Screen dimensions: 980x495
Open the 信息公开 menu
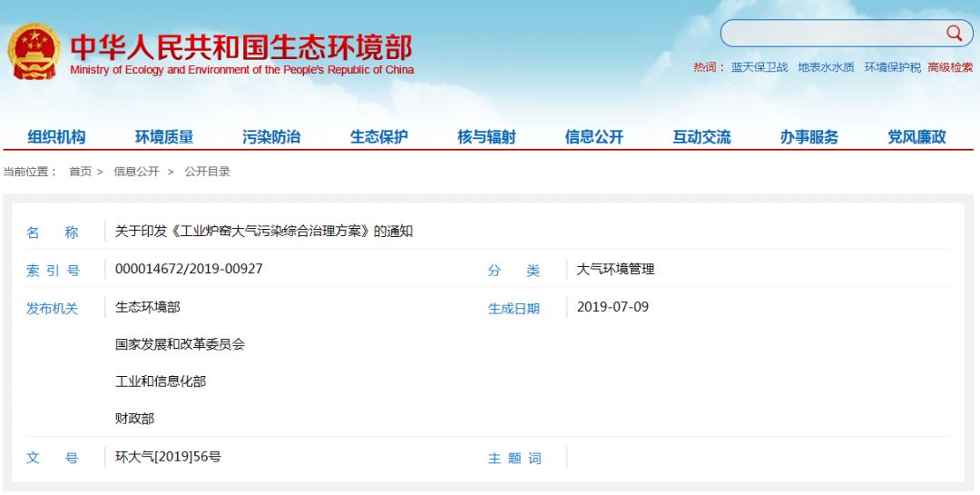(x=593, y=137)
